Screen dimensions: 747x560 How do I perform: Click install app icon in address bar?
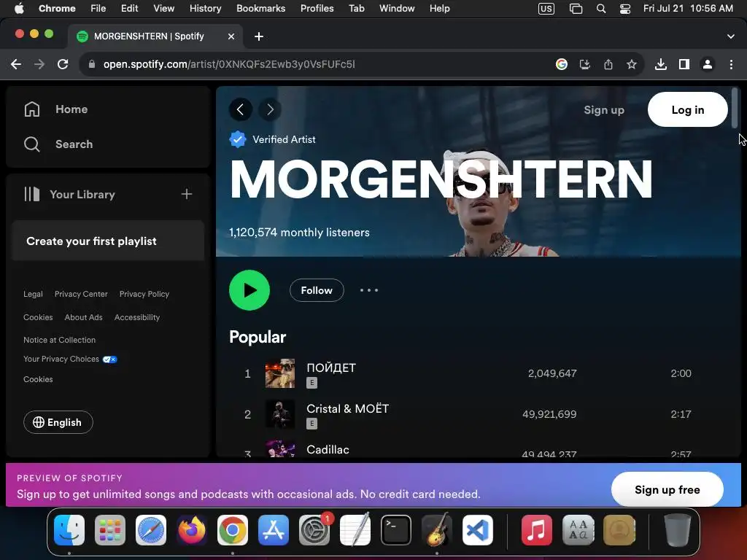(x=585, y=64)
